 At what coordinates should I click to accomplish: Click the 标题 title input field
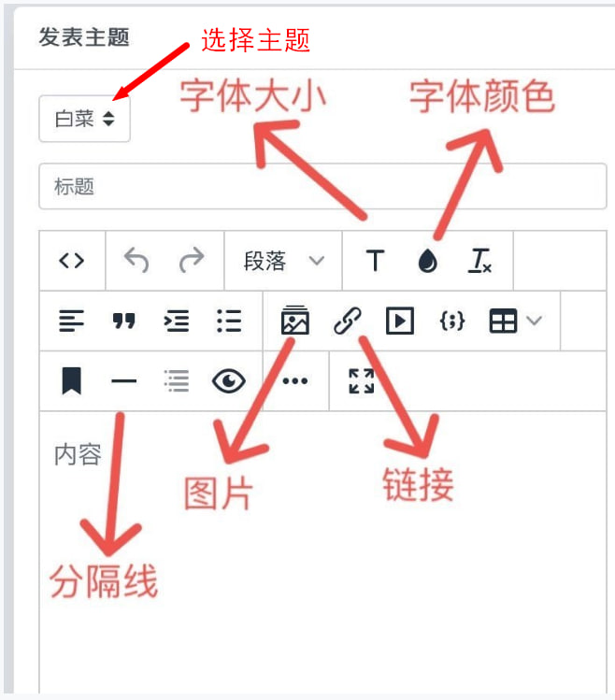322,186
